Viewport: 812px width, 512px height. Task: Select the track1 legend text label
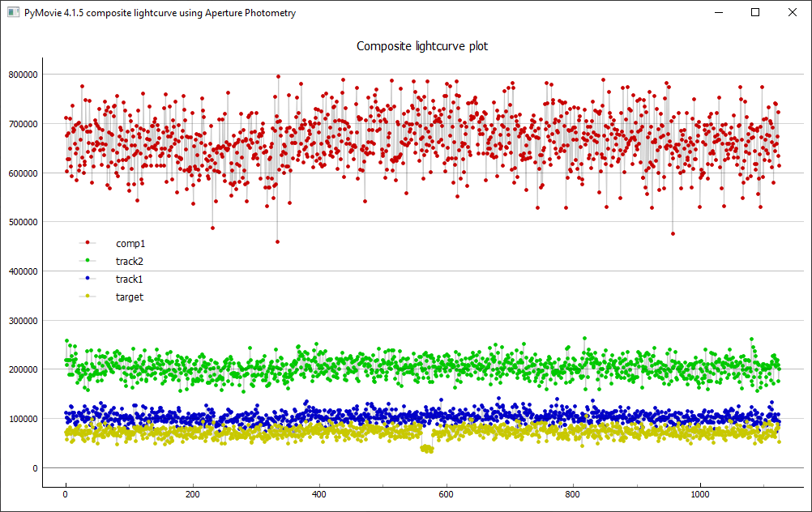pos(130,279)
